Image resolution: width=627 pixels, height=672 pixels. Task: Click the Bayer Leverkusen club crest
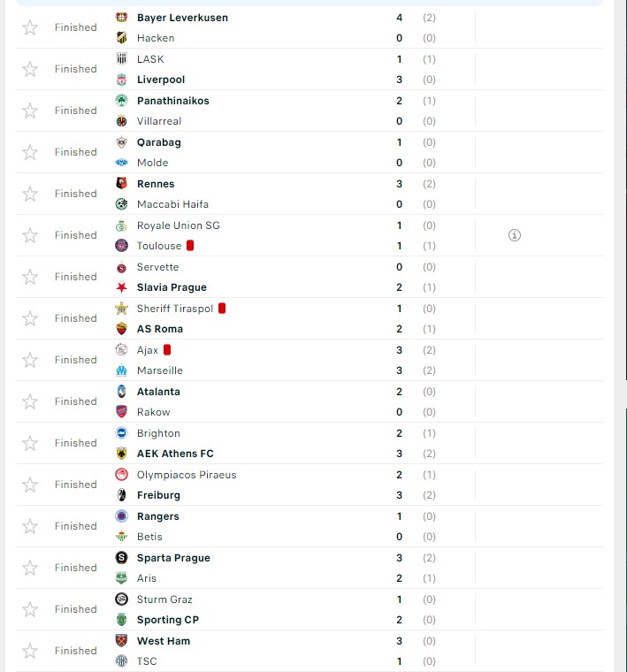pos(121,18)
